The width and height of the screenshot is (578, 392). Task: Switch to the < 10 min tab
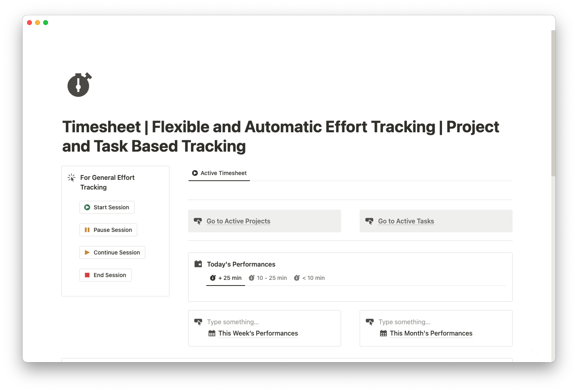tap(313, 278)
